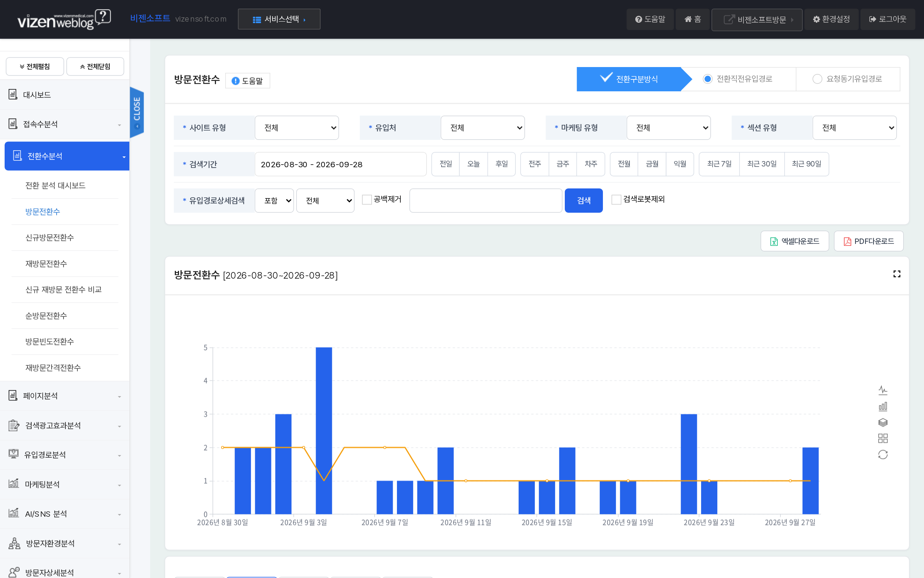Click the 검색기간 date range field
Image resolution: width=924 pixels, height=578 pixels.
click(340, 164)
